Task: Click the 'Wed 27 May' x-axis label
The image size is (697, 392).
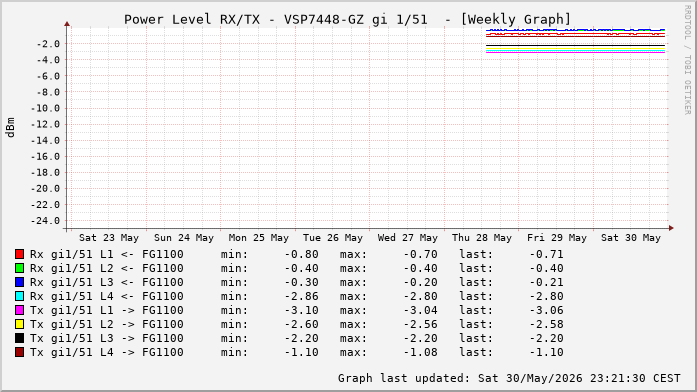Action: [408, 238]
